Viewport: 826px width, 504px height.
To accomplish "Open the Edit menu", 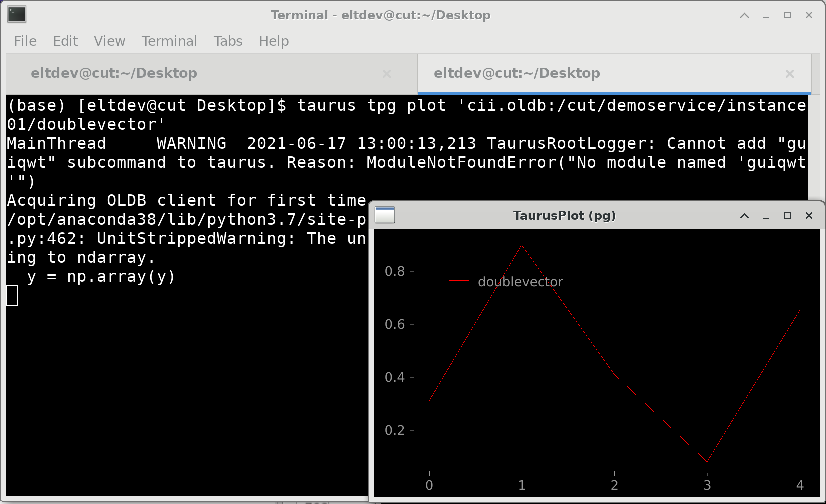I will pyautogui.click(x=65, y=41).
